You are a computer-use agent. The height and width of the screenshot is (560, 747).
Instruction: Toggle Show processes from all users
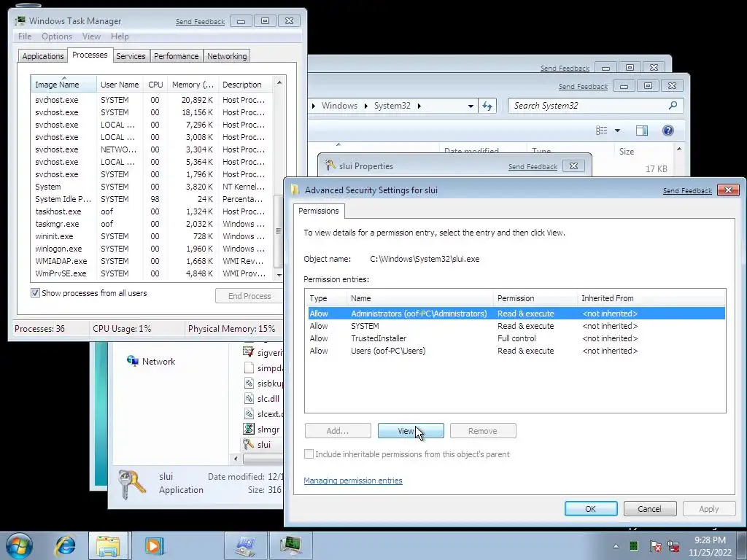click(35, 293)
